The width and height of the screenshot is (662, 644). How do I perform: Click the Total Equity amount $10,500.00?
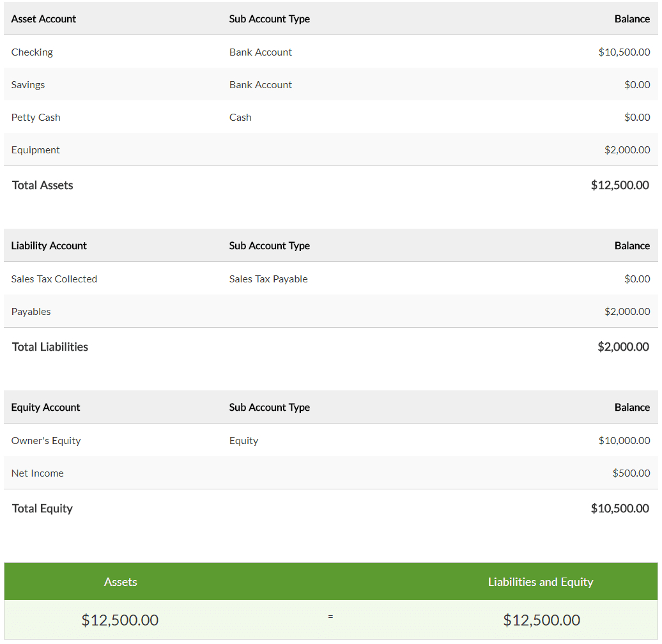point(620,509)
